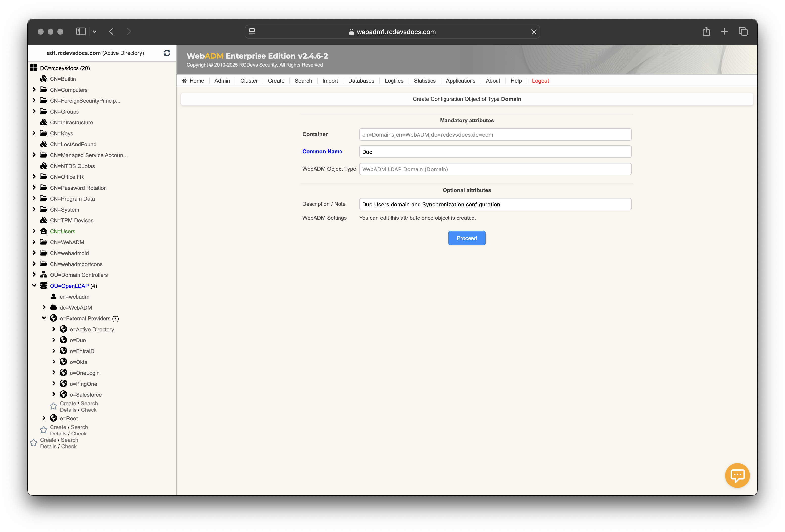Image resolution: width=785 pixels, height=532 pixels.
Task: Collapse the OU=OpenLDAP tree node
Action: [34, 285]
